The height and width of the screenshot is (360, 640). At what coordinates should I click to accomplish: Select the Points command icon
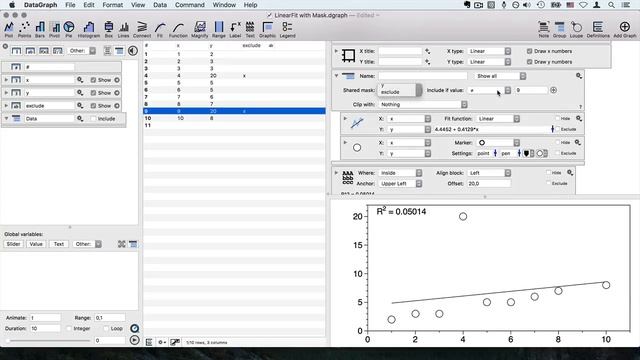pos(24,29)
